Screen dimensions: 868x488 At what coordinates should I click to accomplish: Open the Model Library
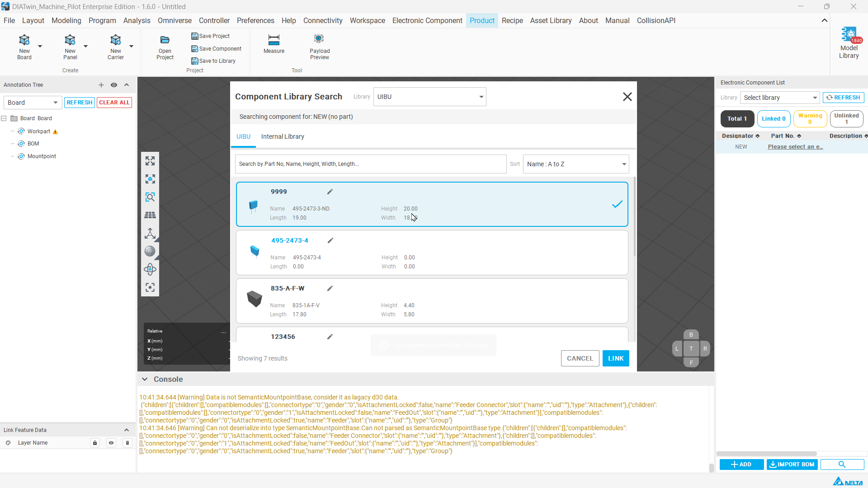pyautogui.click(x=849, y=43)
